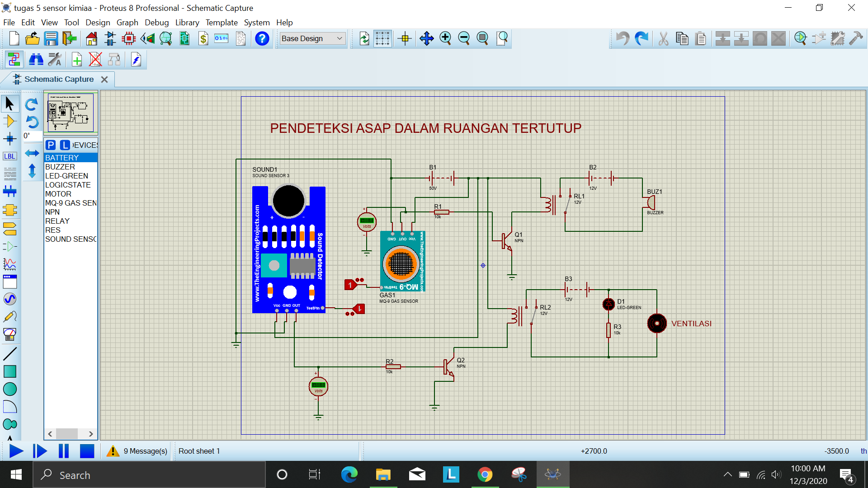The height and width of the screenshot is (488, 868).
Task: Run the simulation play button
Action: [16, 451]
